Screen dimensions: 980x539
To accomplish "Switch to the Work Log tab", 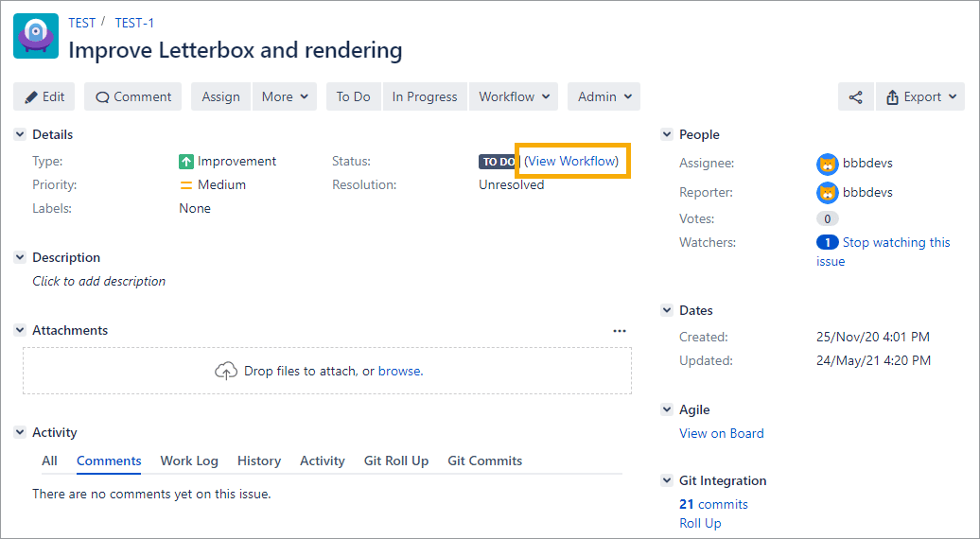I will pos(189,461).
